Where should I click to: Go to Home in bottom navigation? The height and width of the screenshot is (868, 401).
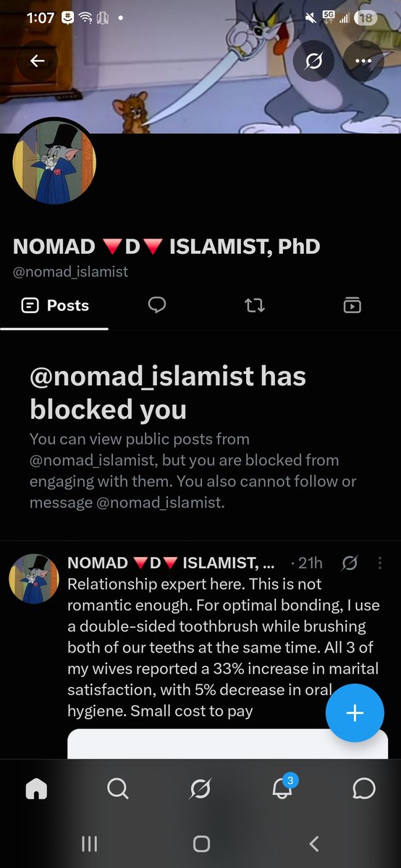[x=36, y=788]
